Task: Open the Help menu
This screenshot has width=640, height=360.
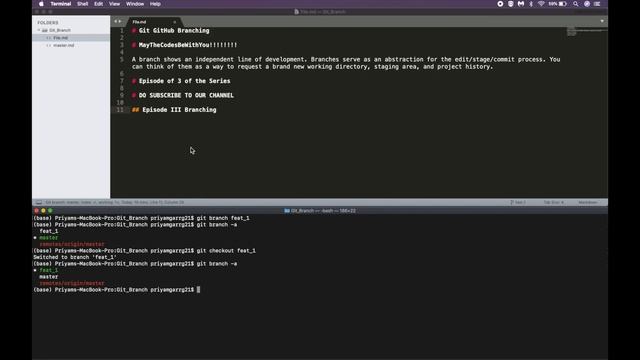Action: (155, 4)
